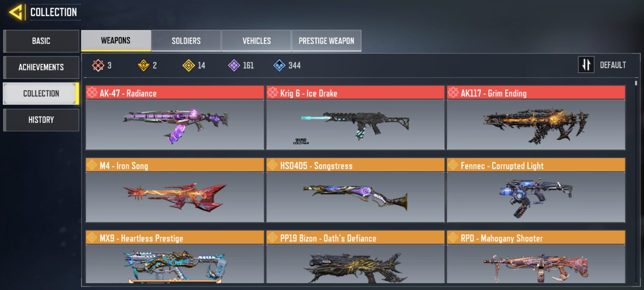Filter by Rare blue rarity icon
Viewport: 644px width, 290px height.
[x=279, y=65]
